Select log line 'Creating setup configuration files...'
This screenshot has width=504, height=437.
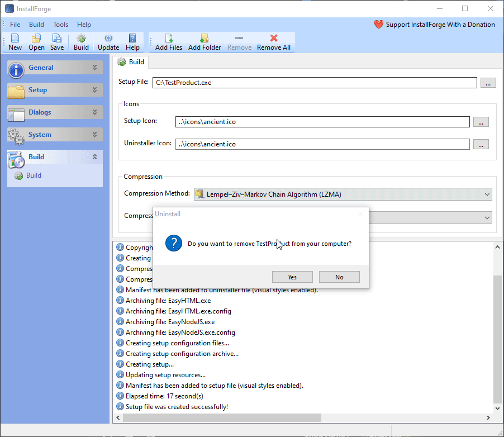pyautogui.click(x=178, y=343)
